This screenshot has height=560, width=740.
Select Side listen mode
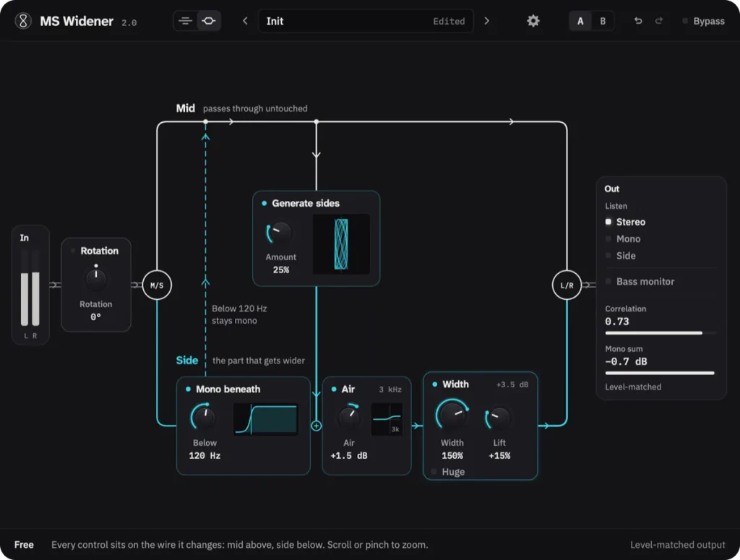pyautogui.click(x=621, y=256)
